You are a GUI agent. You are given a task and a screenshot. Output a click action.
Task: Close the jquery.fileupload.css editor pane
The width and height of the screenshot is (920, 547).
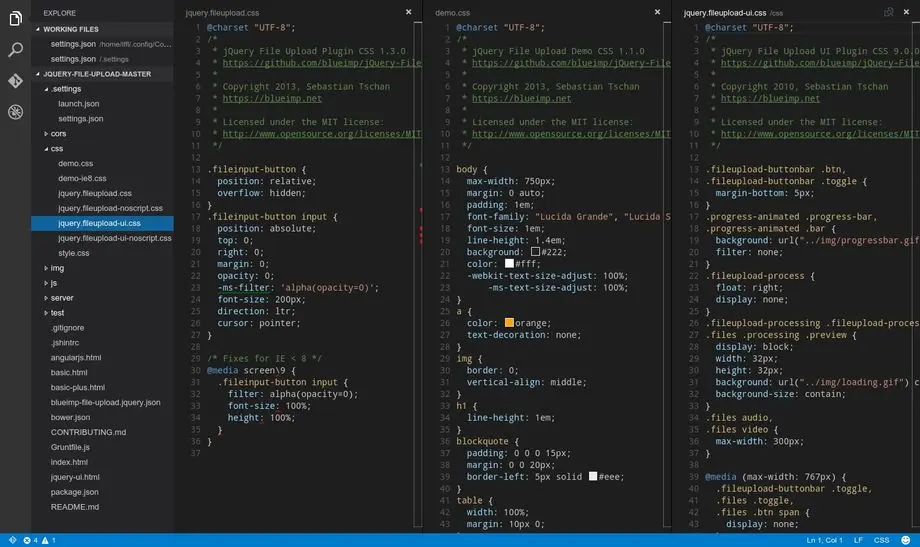[408, 12]
